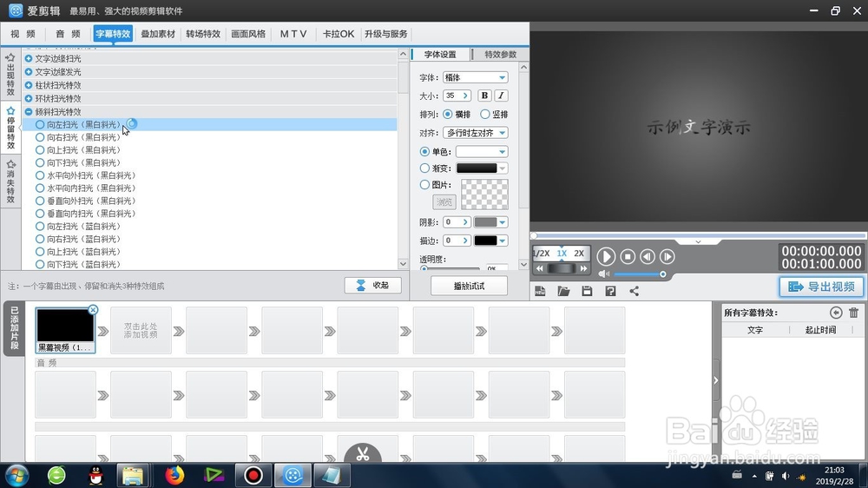868x488 pixels.
Task: Switch to 叠加素材 tab
Action: pyautogui.click(x=158, y=34)
